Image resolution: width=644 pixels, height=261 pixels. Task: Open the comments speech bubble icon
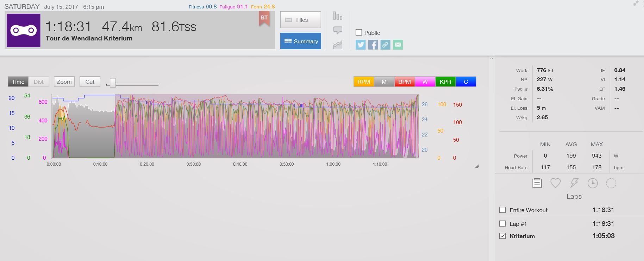pyautogui.click(x=338, y=30)
